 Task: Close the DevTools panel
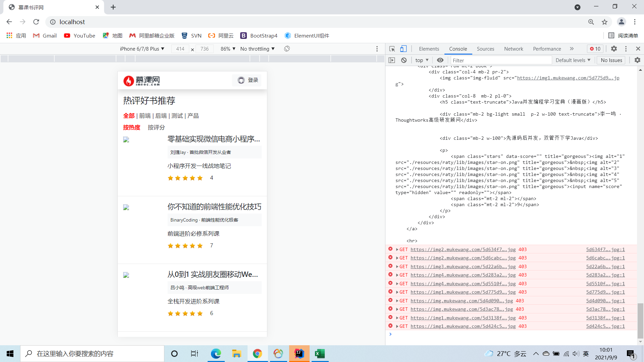(638, 49)
